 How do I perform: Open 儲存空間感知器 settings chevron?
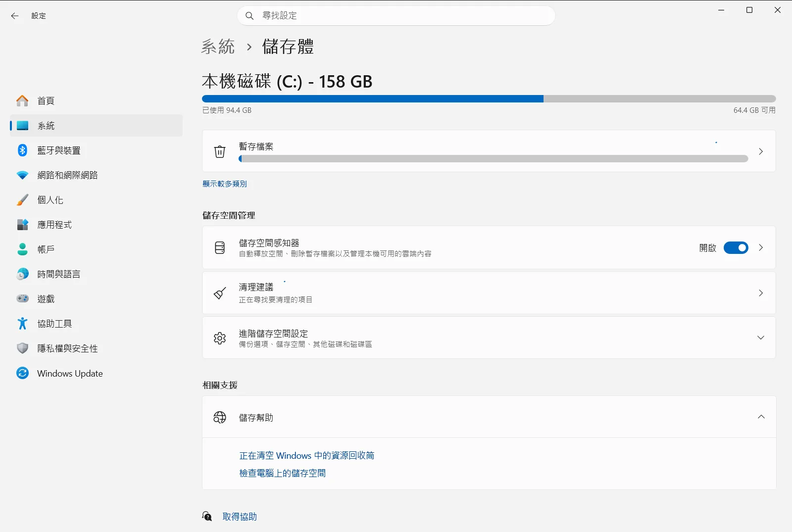(x=761, y=248)
